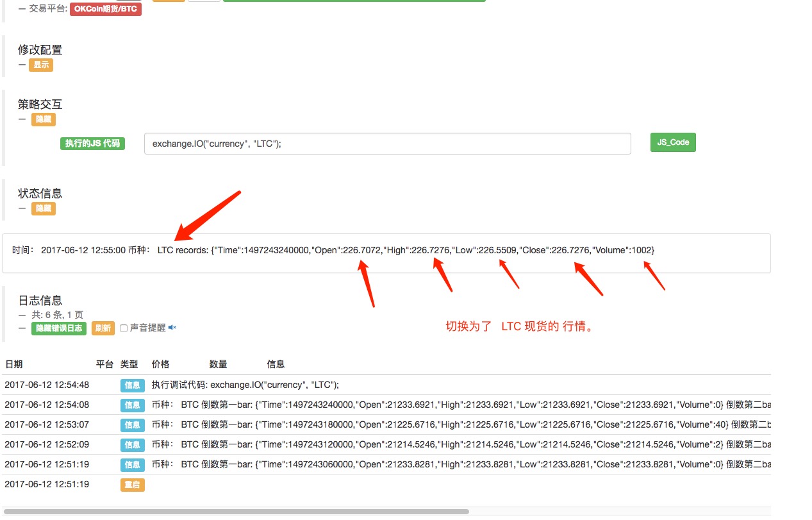Click the 信息 tag on 12:51:19 BTC row

(x=133, y=465)
